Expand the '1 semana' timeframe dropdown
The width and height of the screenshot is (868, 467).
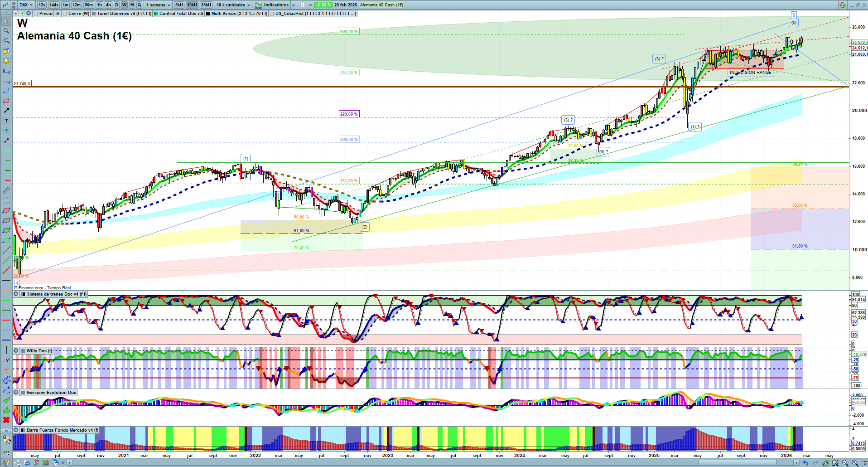click(158, 5)
